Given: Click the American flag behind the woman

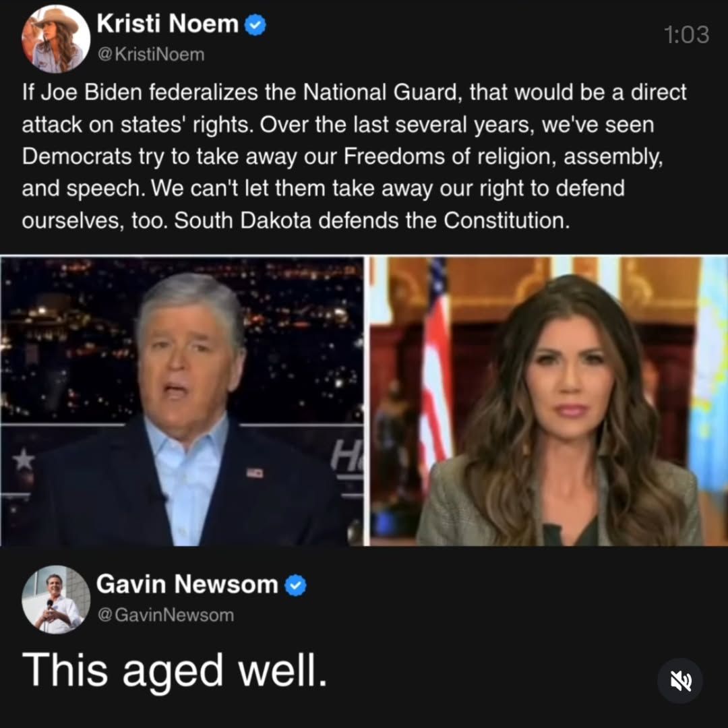Looking at the screenshot, I should pos(434,362).
